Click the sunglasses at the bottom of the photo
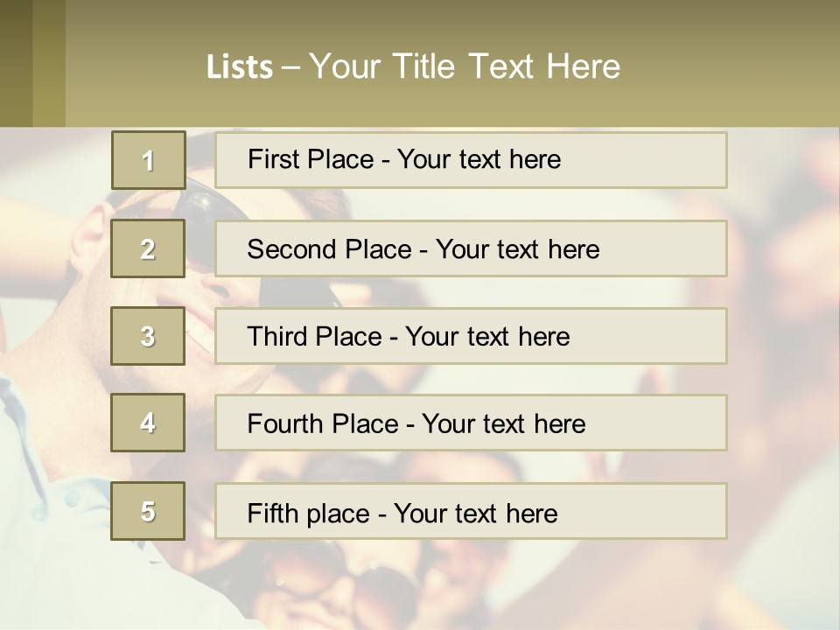Image resolution: width=840 pixels, height=630 pixels. click(x=367, y=586)
